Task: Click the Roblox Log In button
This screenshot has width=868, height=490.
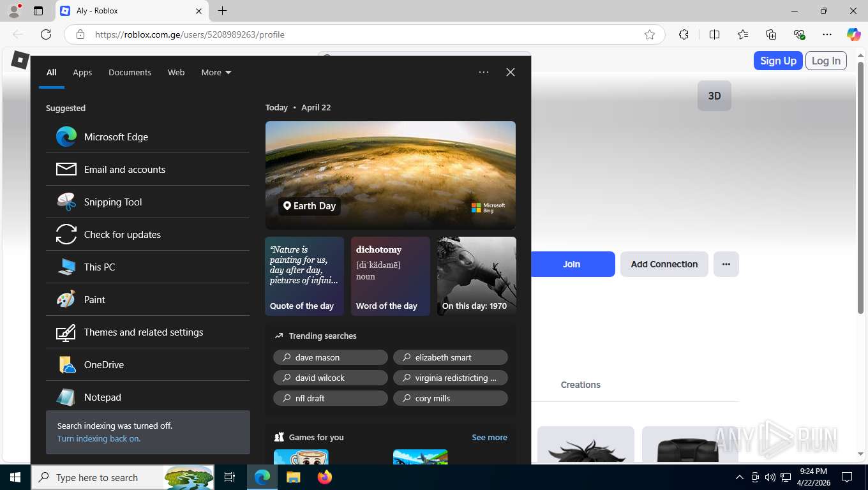Action: pyautogui.click(x=826, y=61)
